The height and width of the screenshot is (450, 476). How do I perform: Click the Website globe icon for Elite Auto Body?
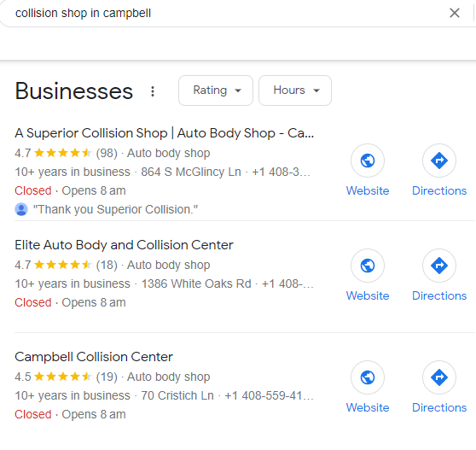pyautogui.click(x=368, y=266)
